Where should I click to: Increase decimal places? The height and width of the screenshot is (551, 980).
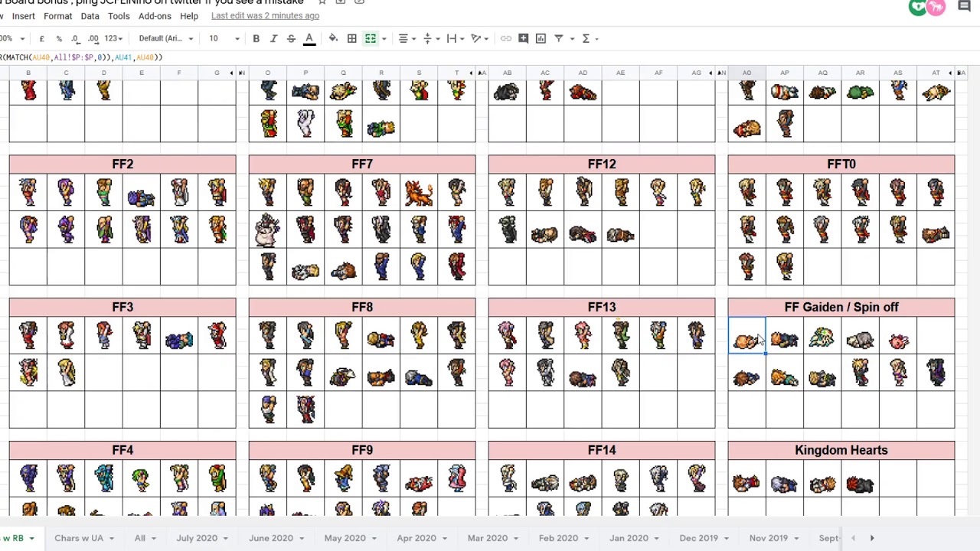click(93, 38)
